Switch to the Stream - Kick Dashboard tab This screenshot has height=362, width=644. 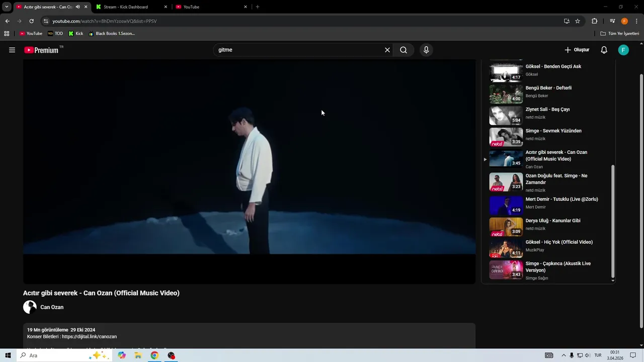point(131,7)
